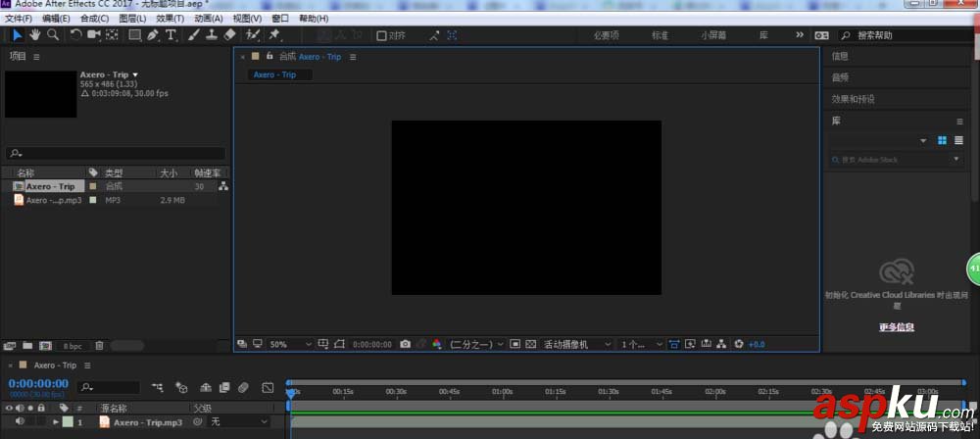
Task: Enable motion blur for the composition
Action: point(244,388)
